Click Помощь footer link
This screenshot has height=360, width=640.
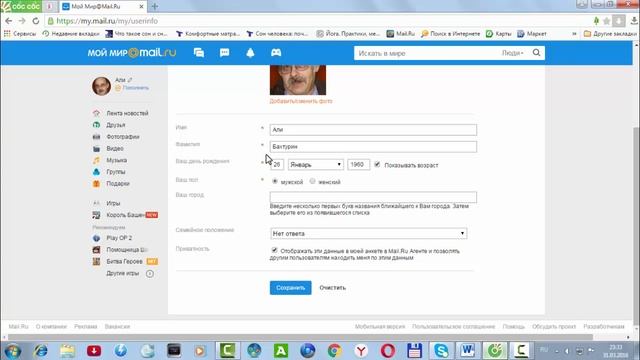coord(513,327)
